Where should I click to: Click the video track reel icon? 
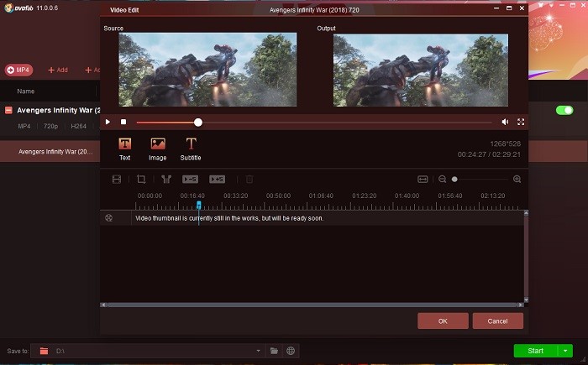click(x=108, y=217)
